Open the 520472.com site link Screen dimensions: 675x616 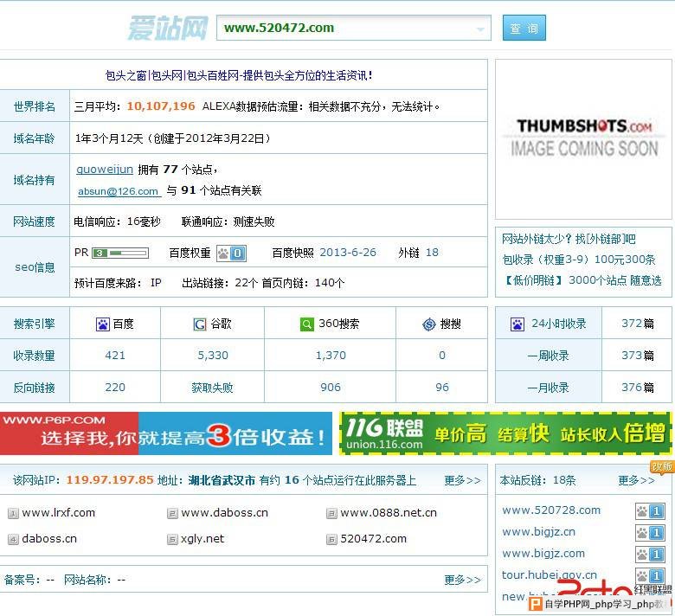point(373,538)
